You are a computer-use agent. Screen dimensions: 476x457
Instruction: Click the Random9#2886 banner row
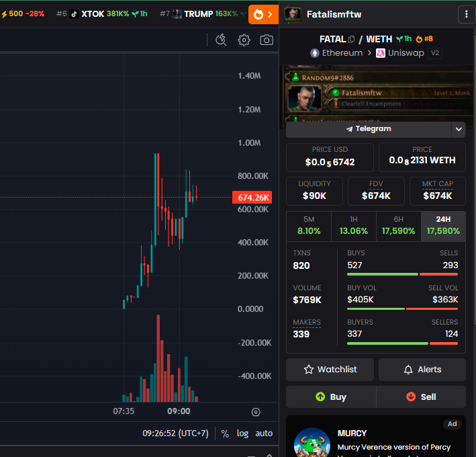[x=378, y=78]
